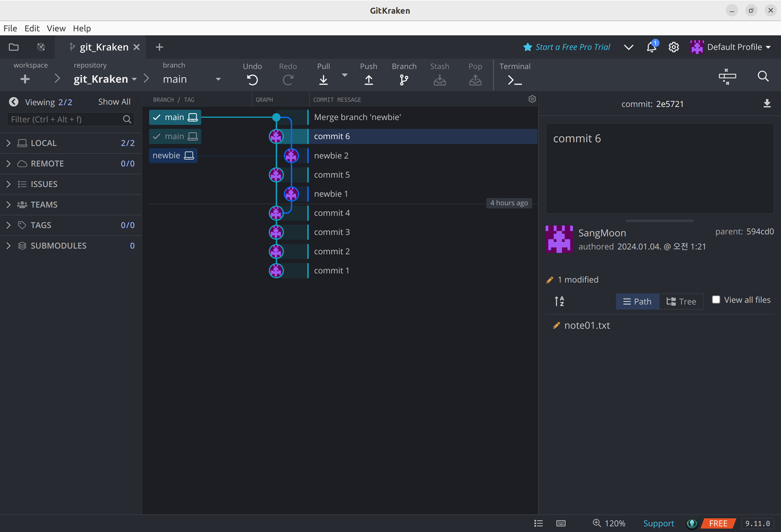
Task: Open the command palette wand icon
Action: point(727,76)
